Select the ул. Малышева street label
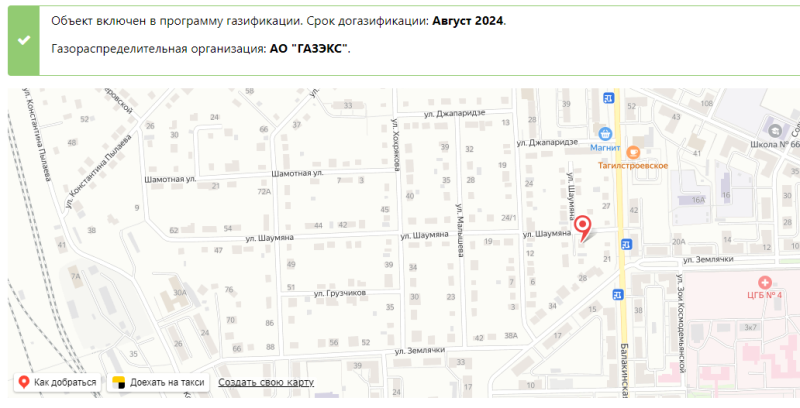 click(460, 230)
